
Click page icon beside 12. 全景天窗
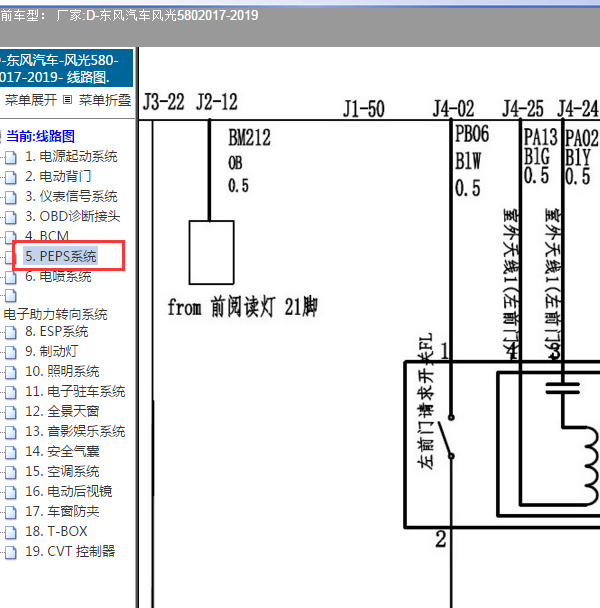tap(10, 412)
